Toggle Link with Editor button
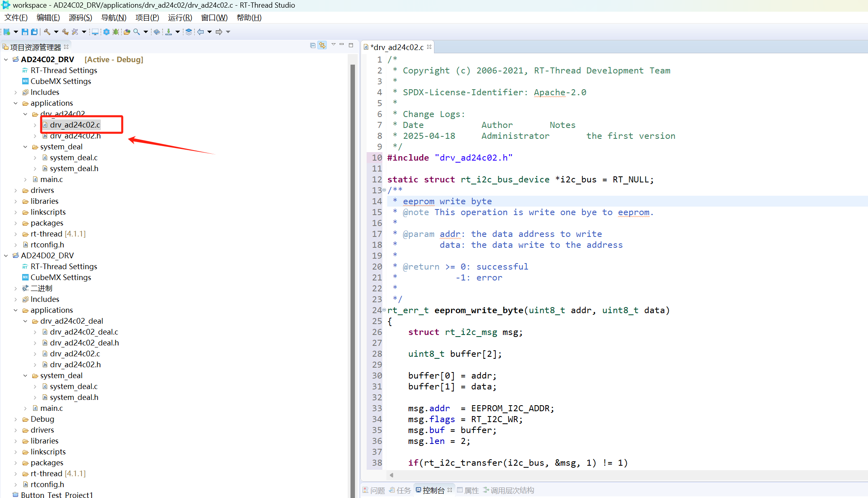 pos(322,45)
